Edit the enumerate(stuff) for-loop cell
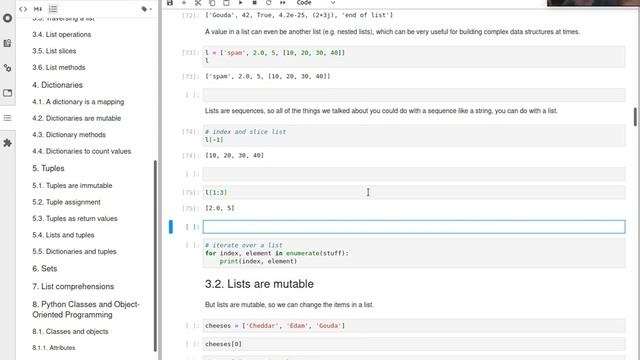The height and width of the screenshot is (360, 640). [414, 253]
